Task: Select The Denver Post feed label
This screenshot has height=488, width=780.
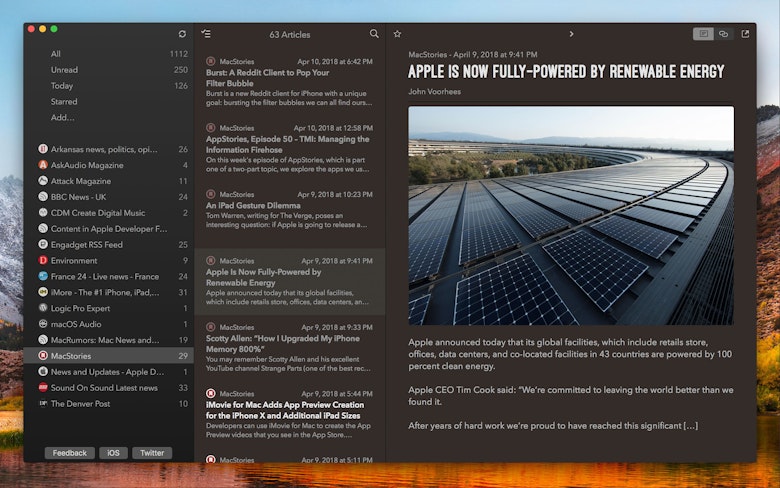Action: point(80,403)
